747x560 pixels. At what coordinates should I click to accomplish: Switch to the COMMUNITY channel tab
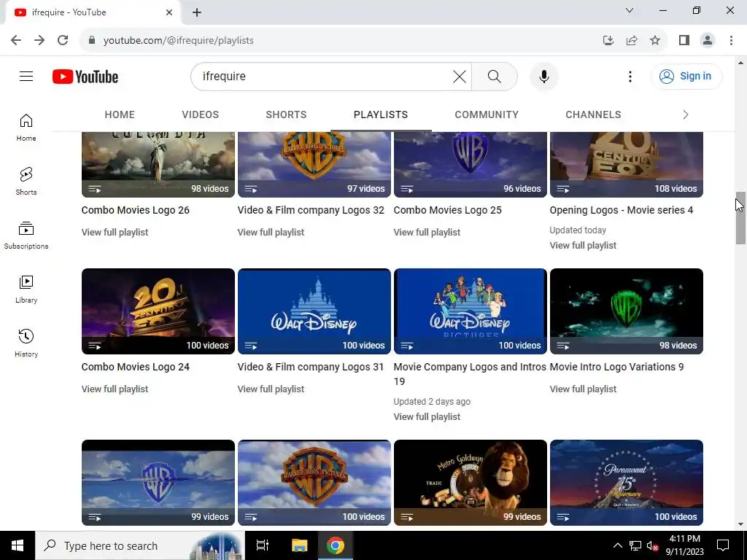[x=487, y=114]
